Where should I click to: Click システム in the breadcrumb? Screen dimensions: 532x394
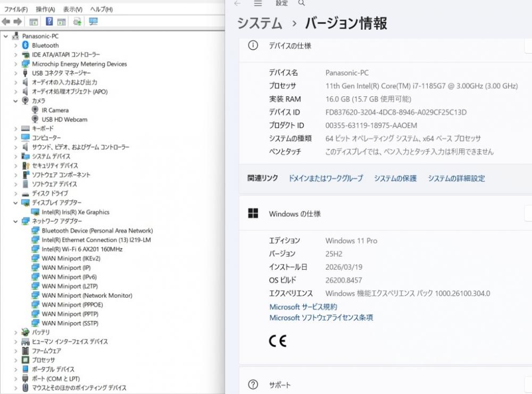260,23
